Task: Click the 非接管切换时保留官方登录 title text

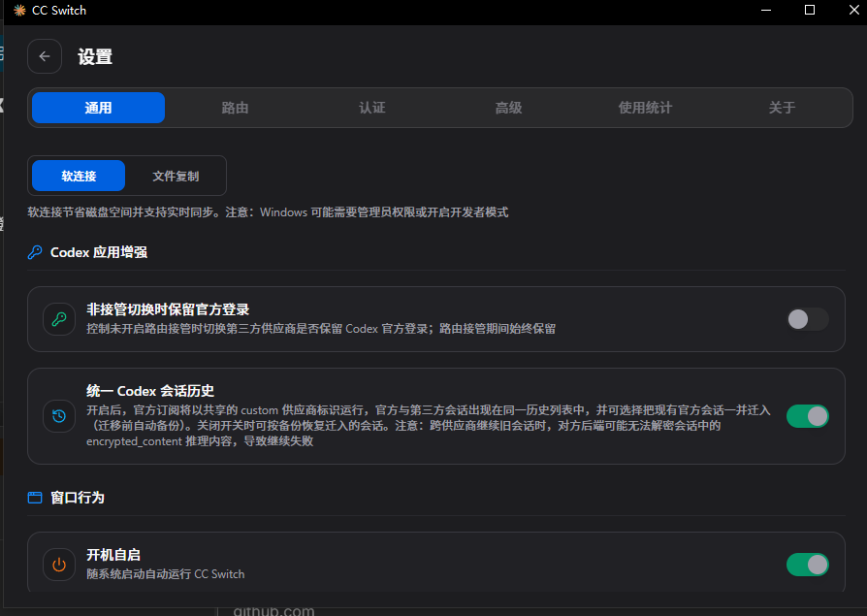Action: coord(168,309)
